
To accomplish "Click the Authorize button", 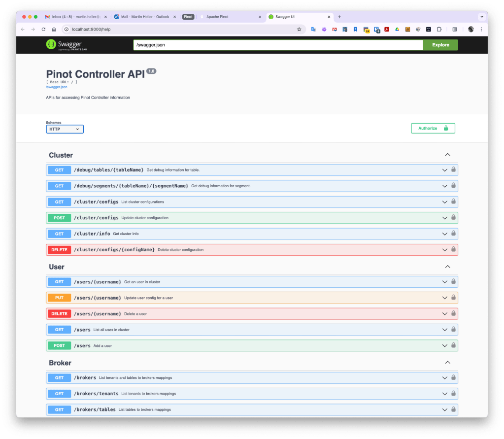I will tap(433, 128).
